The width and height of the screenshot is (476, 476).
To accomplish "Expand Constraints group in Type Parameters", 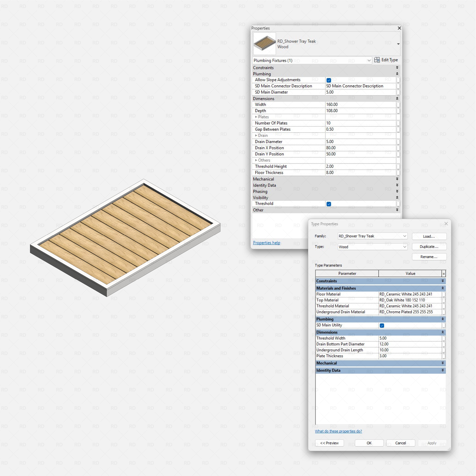I will click(x=443, y=281).
